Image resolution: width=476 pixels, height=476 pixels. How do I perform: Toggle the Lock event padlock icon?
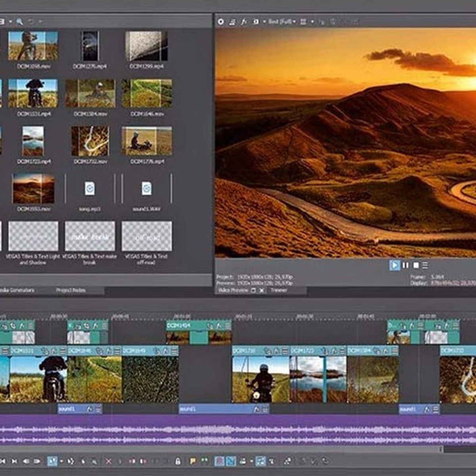[178, 461]
